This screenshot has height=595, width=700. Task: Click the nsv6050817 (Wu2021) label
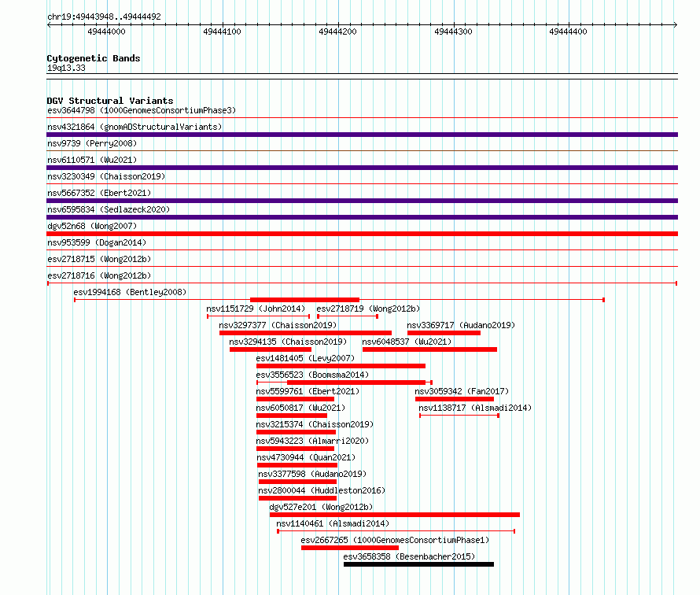pyautogui.click(x=300, y=408)
